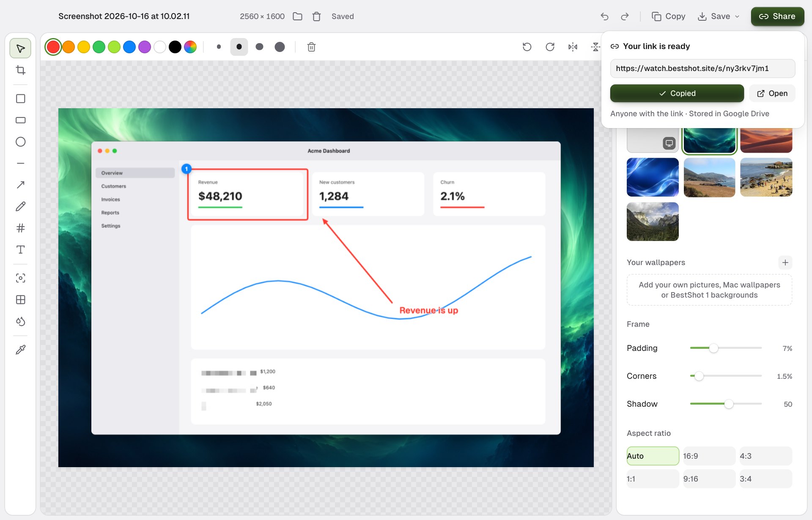Click the share link URL field
Viewport: 812px width, 520px height.
tap(702, 68)
